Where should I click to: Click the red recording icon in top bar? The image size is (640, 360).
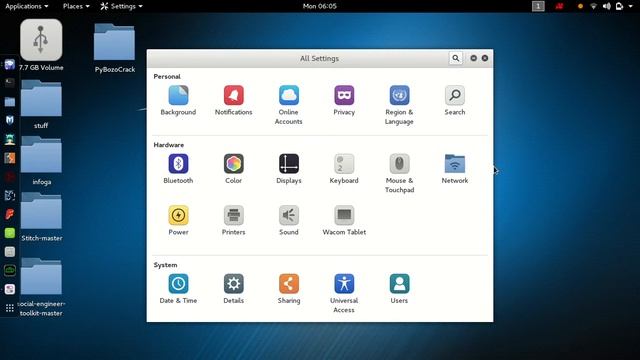tap(559, 6)
